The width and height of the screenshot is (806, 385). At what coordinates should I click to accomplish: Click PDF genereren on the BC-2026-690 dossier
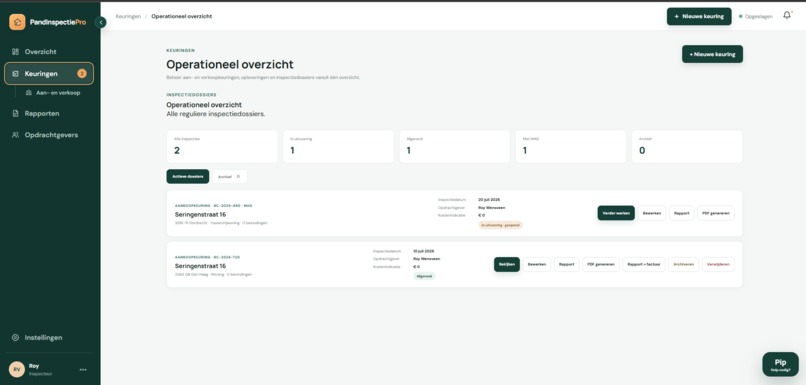pyautogui.click(x=716, y=213)
